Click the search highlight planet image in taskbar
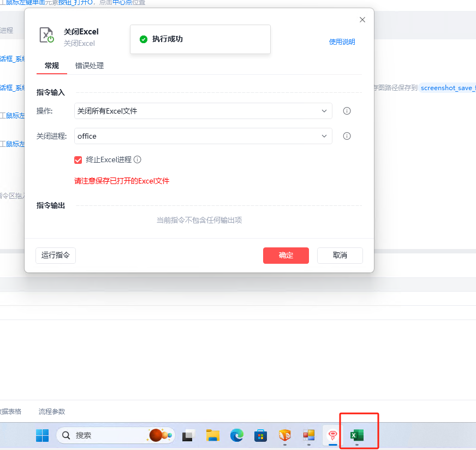 (x=160, y=435)
